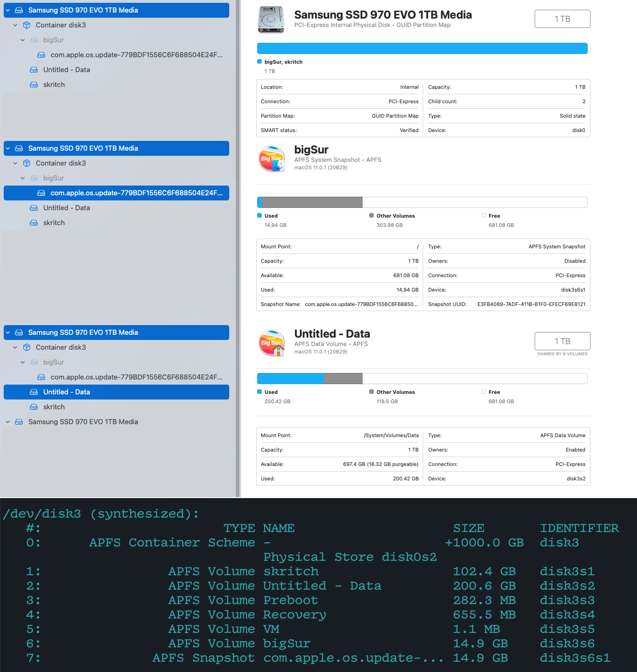Click the skritch volume icon in top sidebar panel
The width and height of the screenshot is (637, 672).
(34, 85)
